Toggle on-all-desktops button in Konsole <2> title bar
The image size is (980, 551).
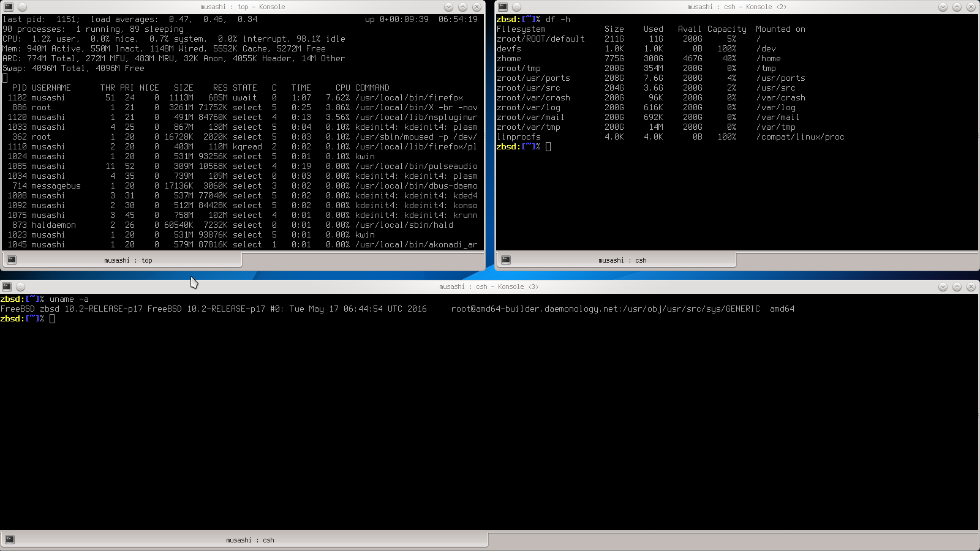coord(517,7)
